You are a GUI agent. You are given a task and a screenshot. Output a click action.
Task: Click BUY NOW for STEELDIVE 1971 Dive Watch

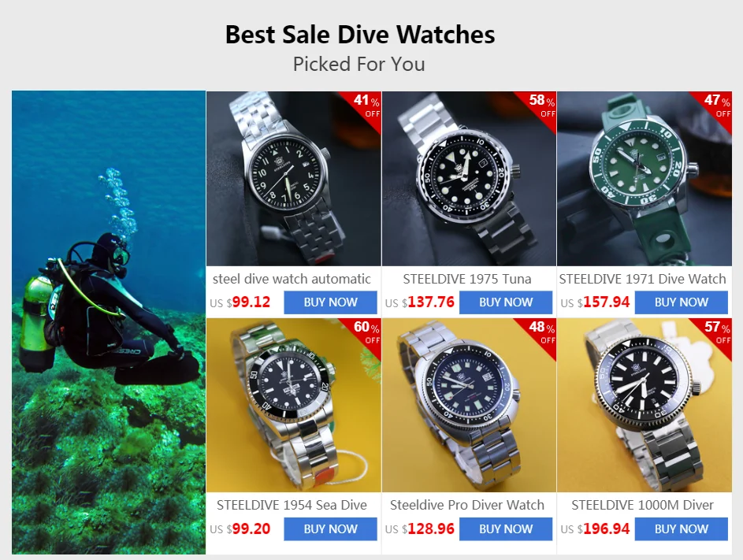[681, 302]
